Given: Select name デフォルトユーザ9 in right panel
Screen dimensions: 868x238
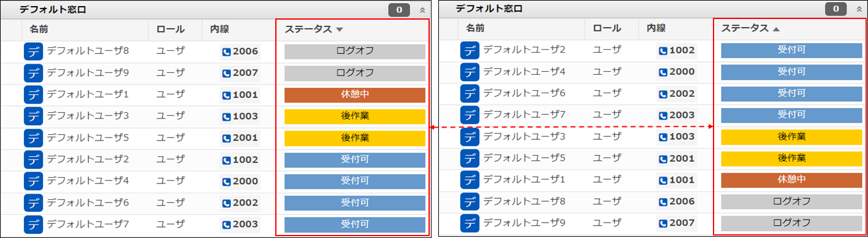Looking at the screenshot, I should pos(524,223).
